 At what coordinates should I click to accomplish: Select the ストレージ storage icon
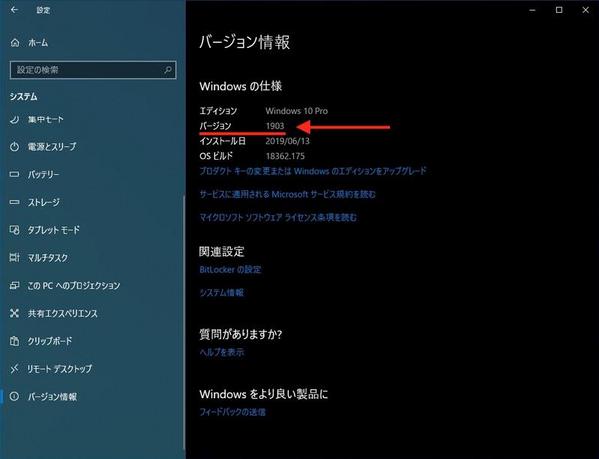point(15,202)
